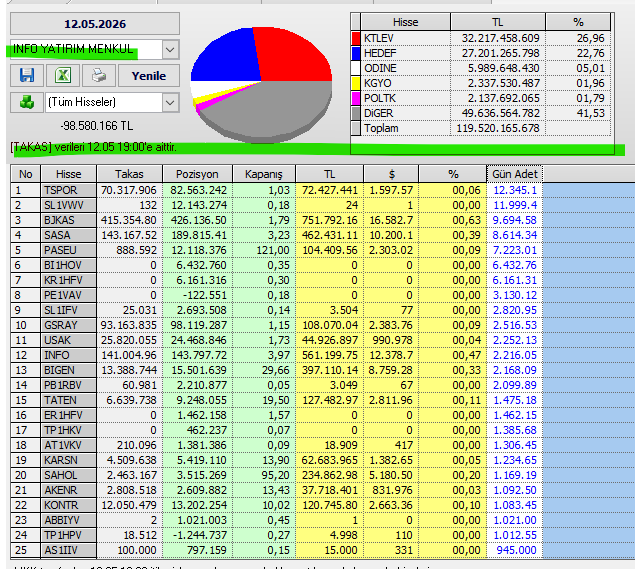635x569 pixels.
Task: Select the TATEN stock cell
Action: (x=68, y=400)
